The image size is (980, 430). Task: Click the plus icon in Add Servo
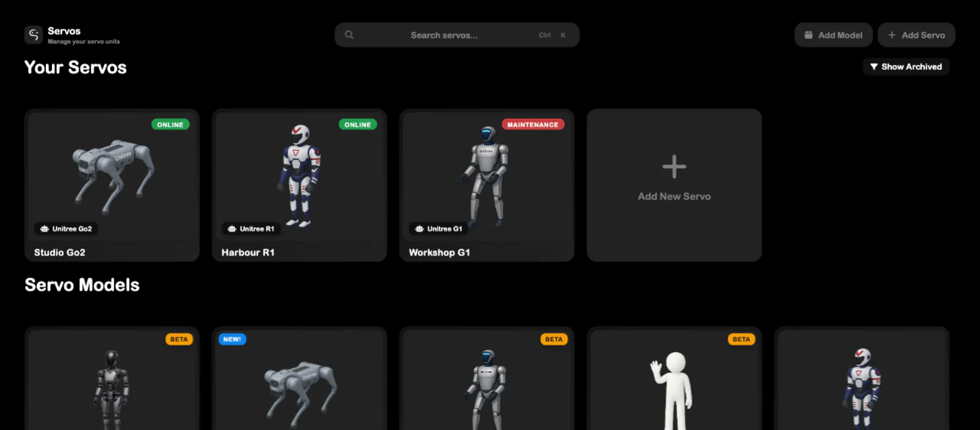(x=892, y=35)
